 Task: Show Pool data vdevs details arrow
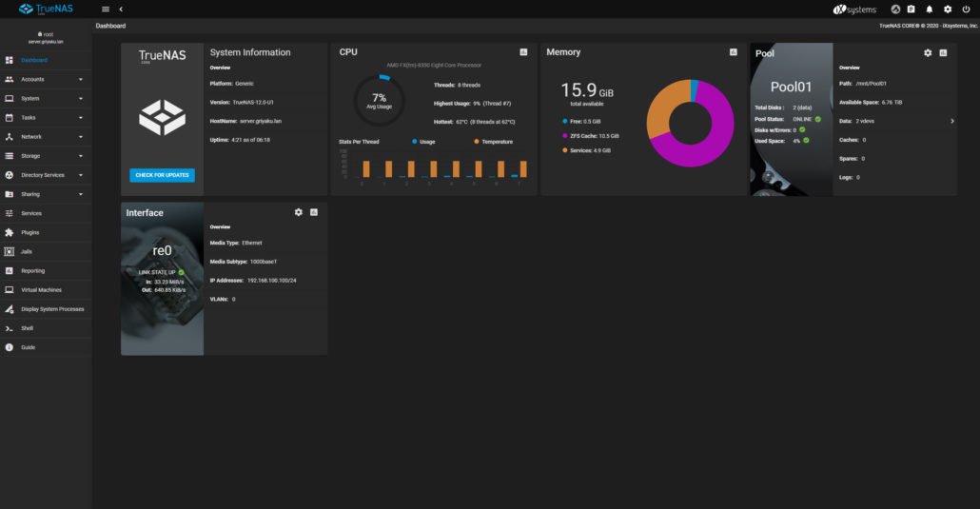point(952,121)
